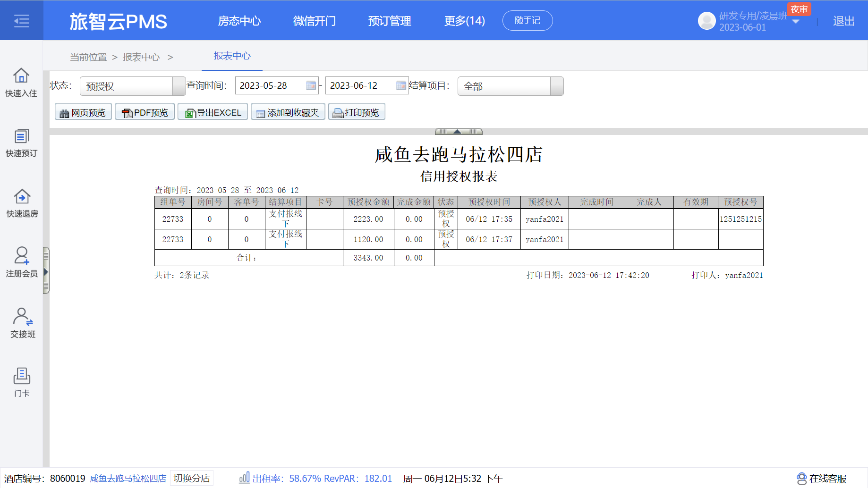Click 出租率 58.67% text in status bar
The width and height of the screenshot is (868, 488).
pyautogui.click(x=287, y=479)
